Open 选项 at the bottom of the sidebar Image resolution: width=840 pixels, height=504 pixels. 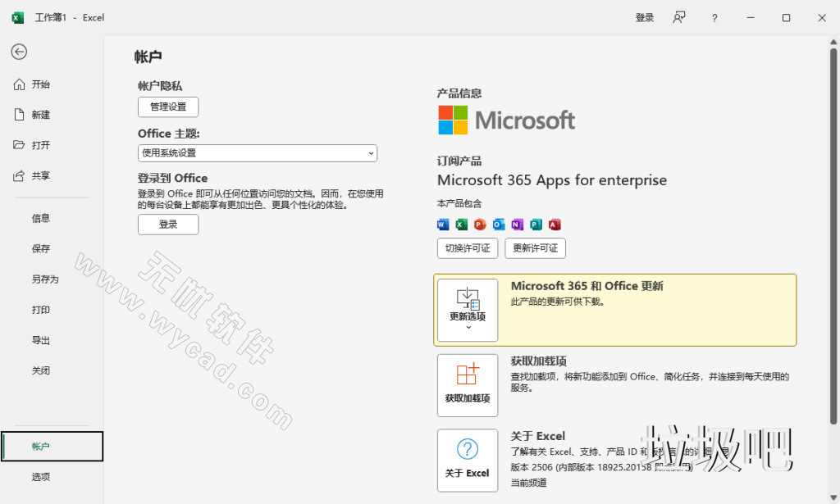40,476
